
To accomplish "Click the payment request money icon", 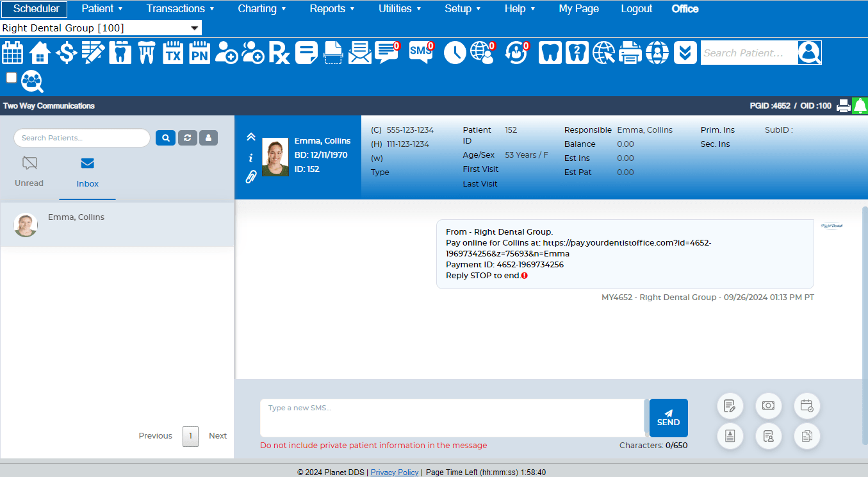I will pyautogui.click(x=768, y=406).
